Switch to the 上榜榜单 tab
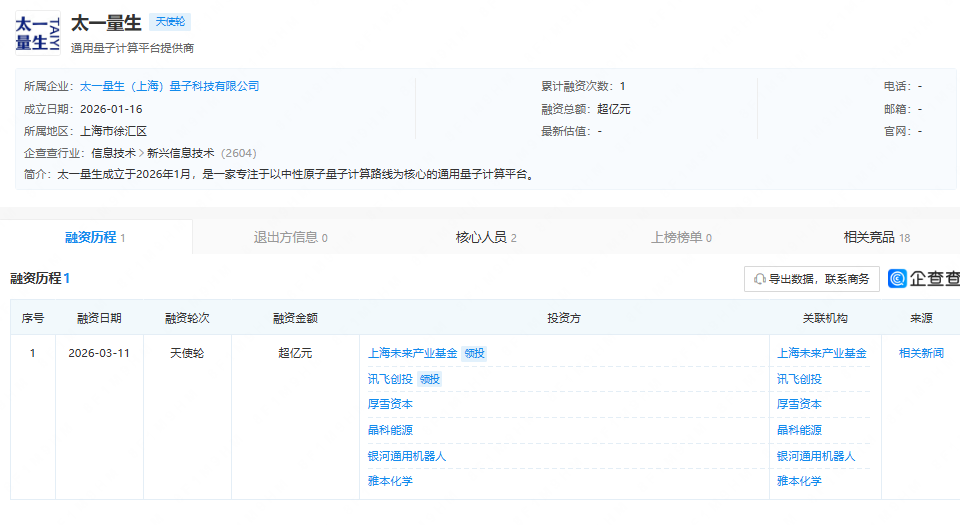960x525 pixels. click(681, 237)
